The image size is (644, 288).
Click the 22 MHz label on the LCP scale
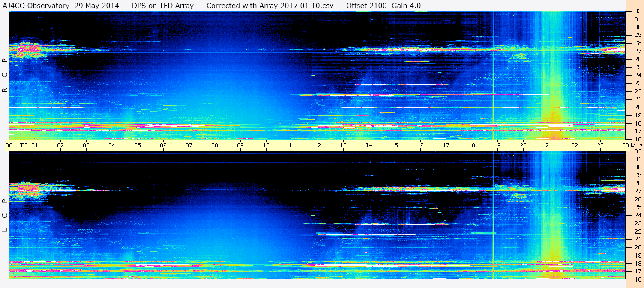click(x=637, y=231)
